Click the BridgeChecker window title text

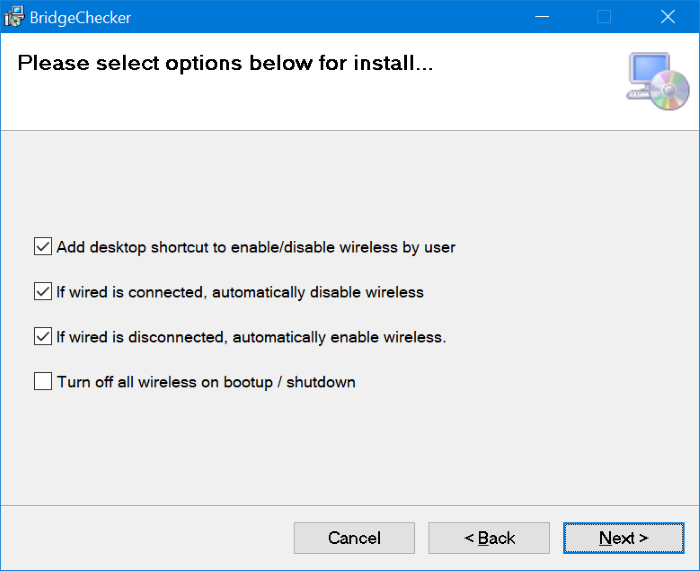pyautogui.click(x=80, y=18)
